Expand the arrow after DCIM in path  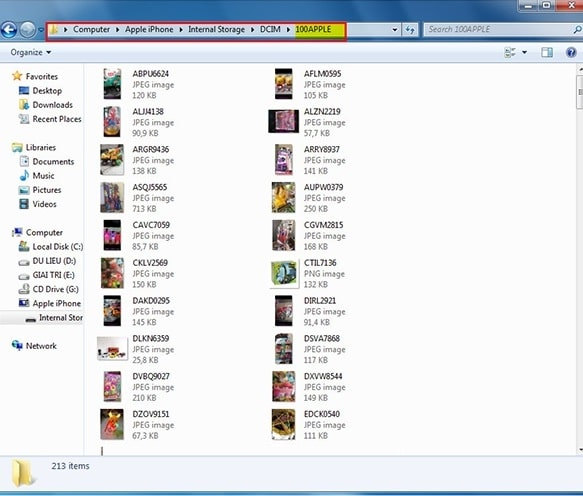tap(288, 29)
